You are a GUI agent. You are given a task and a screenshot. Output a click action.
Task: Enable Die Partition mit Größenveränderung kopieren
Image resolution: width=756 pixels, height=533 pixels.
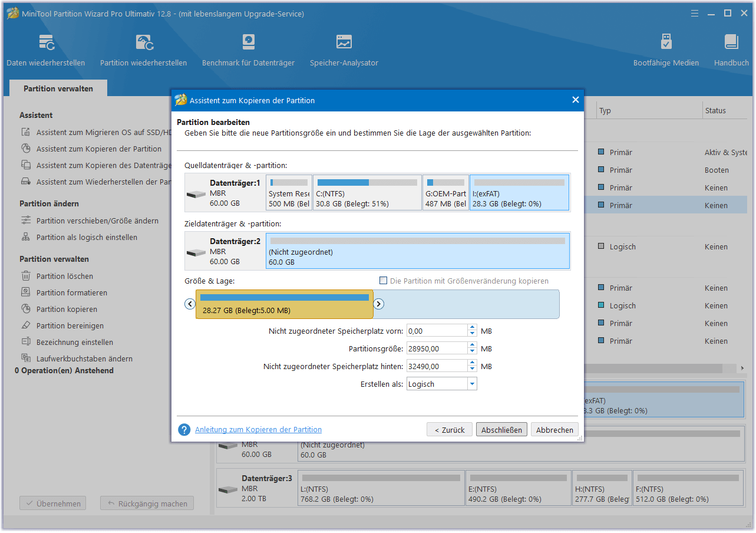383,281
